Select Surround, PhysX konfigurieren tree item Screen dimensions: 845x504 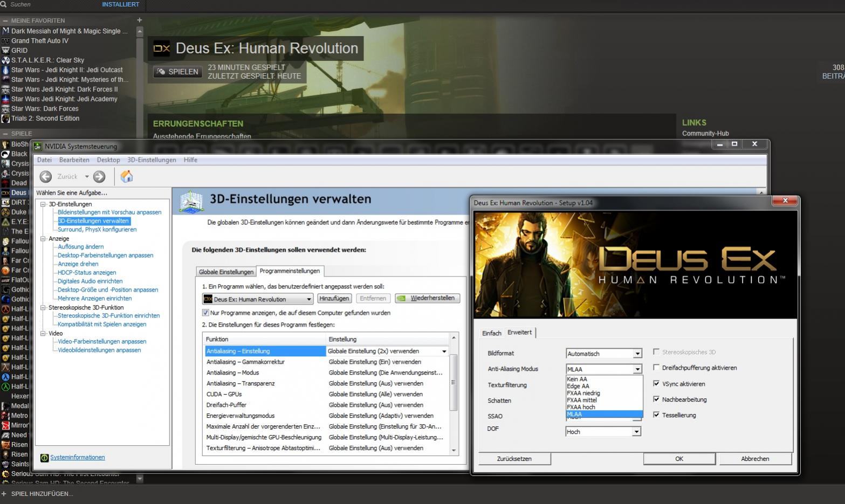tap(97, 229)
